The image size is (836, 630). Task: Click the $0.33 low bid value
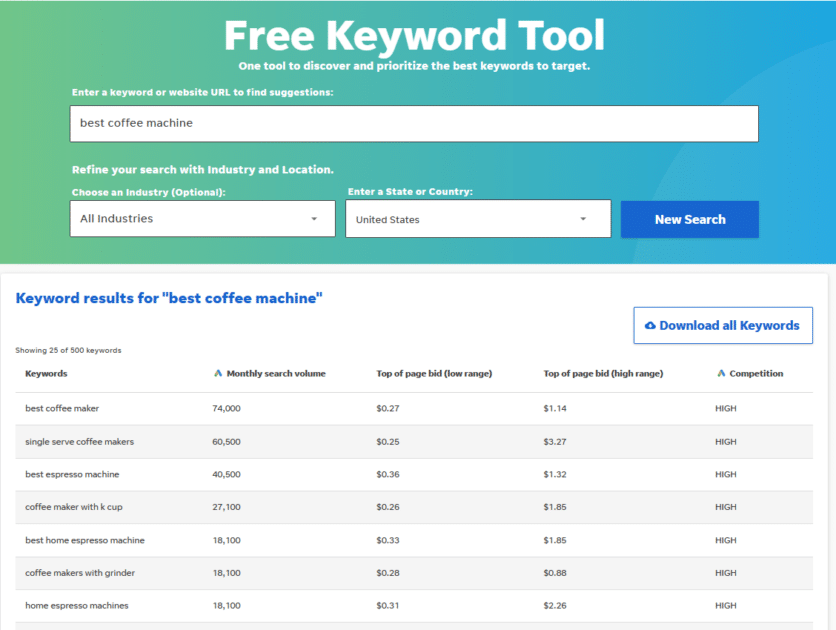[388, 540]
